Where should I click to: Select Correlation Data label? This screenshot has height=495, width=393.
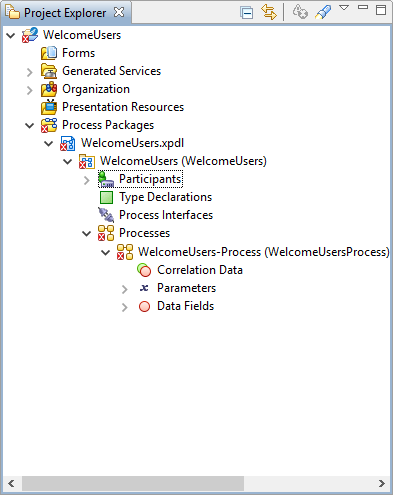point(200,270)
